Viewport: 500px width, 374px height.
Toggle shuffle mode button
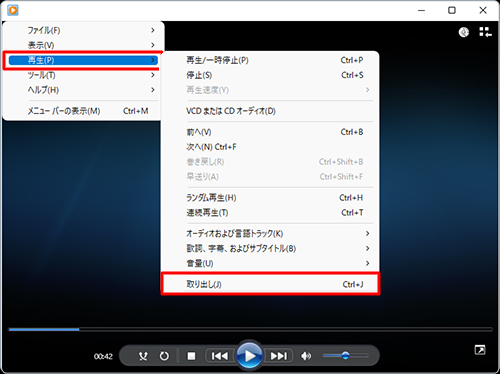click(143, 356)
